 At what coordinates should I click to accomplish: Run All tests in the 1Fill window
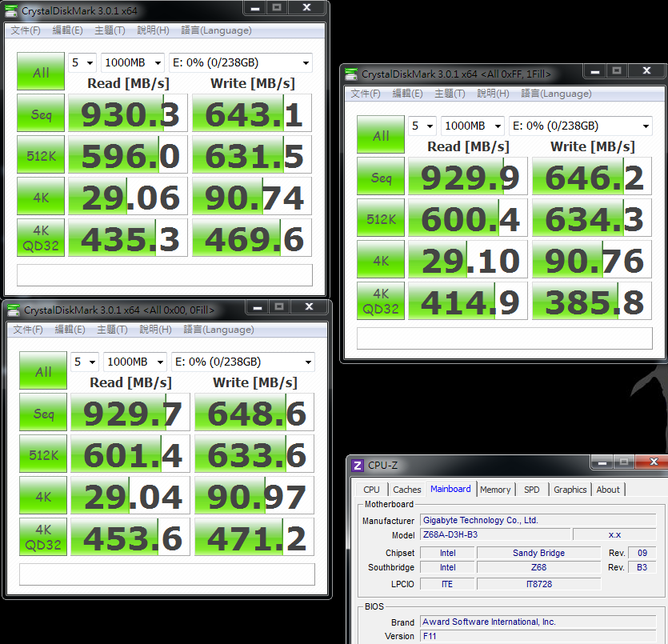[381, 134]
